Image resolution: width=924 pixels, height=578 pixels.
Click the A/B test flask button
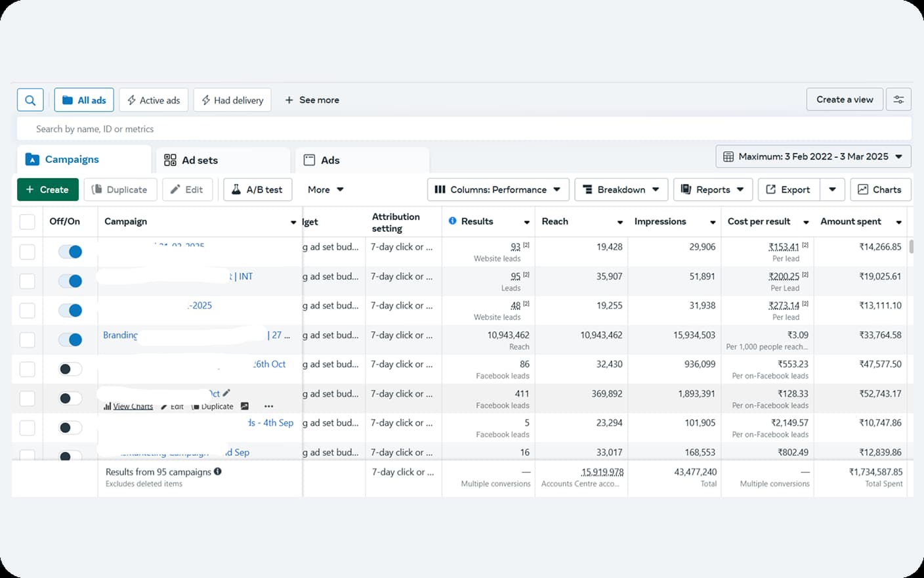coord(257,189)
